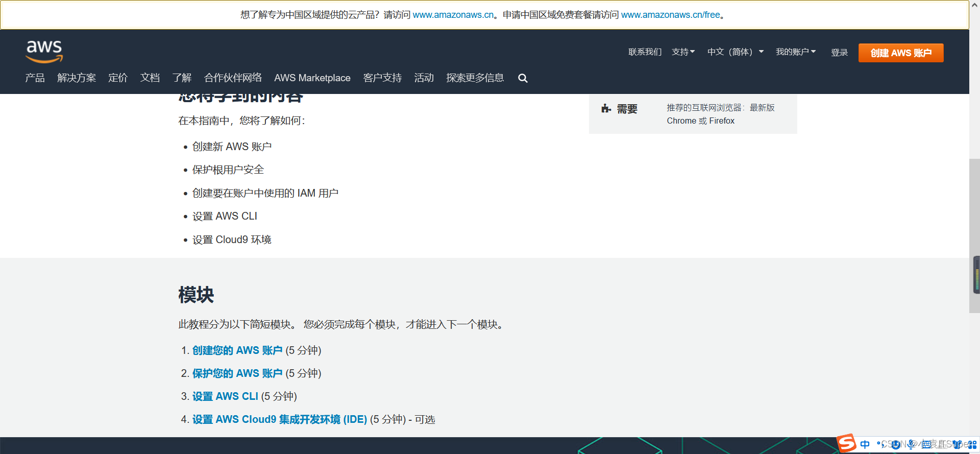The height and width of the screenshot is (454, 980).
Task: Toggle Sogou Chinese punctuation mode (dot-comma icon)
Action: (881, 445)
